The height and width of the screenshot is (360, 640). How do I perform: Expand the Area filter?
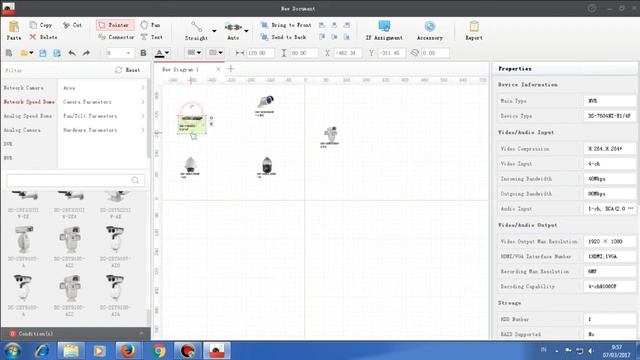tap(103, 88)
